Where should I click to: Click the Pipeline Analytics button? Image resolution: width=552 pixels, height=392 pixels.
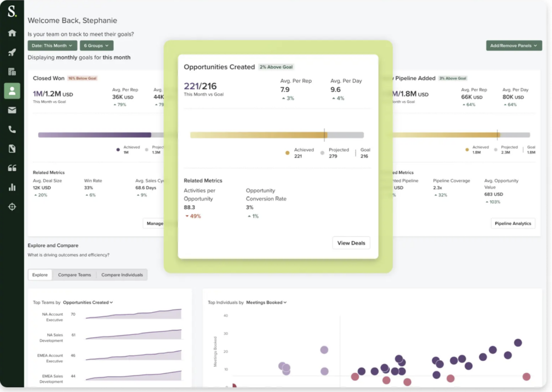pos(513,223)
